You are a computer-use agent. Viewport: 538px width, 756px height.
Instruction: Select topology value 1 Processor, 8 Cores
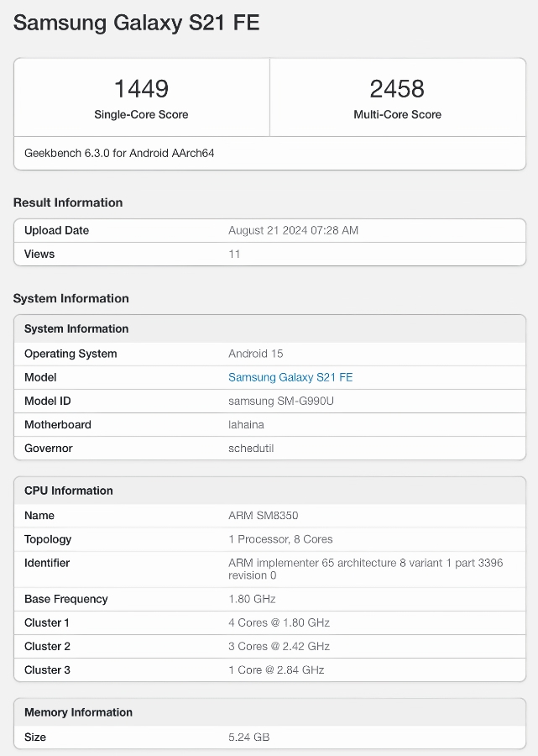(281, 539)
